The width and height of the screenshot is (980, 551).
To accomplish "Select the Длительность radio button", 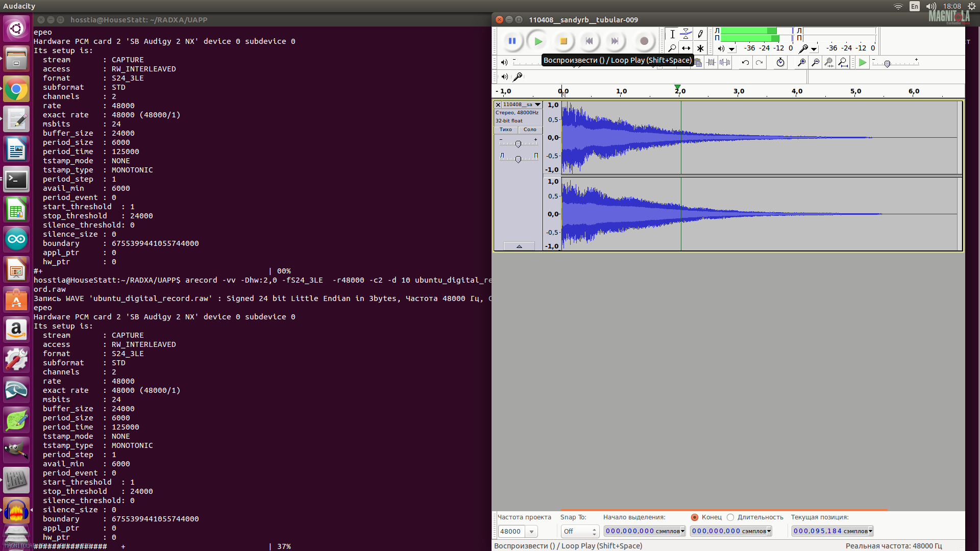I will (x=730, y=517).
